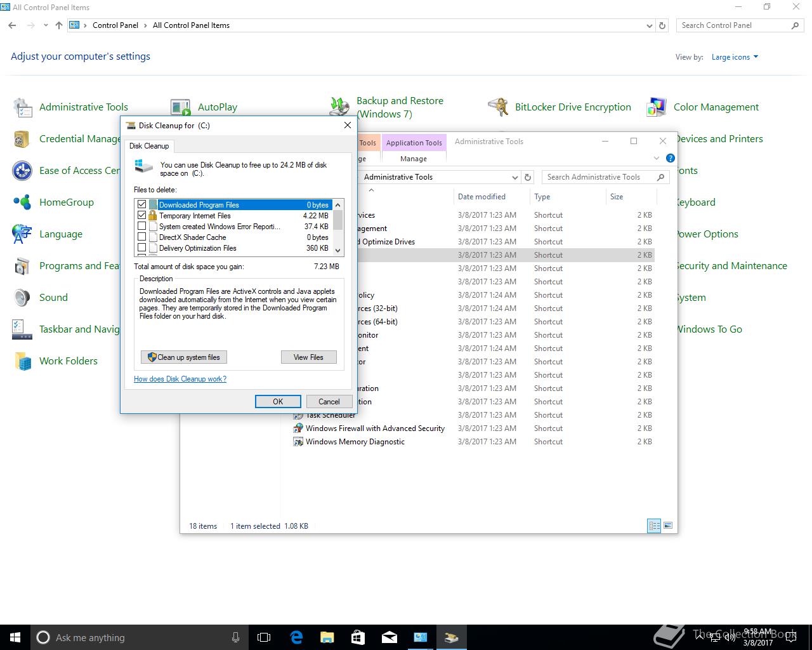Screen dimensions: 812x650
Task: Select the Disk Cleanup tab
Action: [149, 145]
